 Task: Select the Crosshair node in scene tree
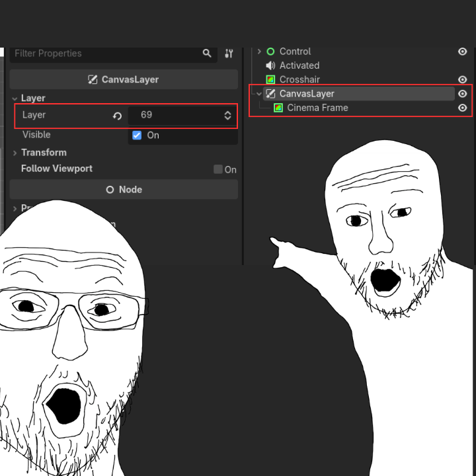coord(299,79)
